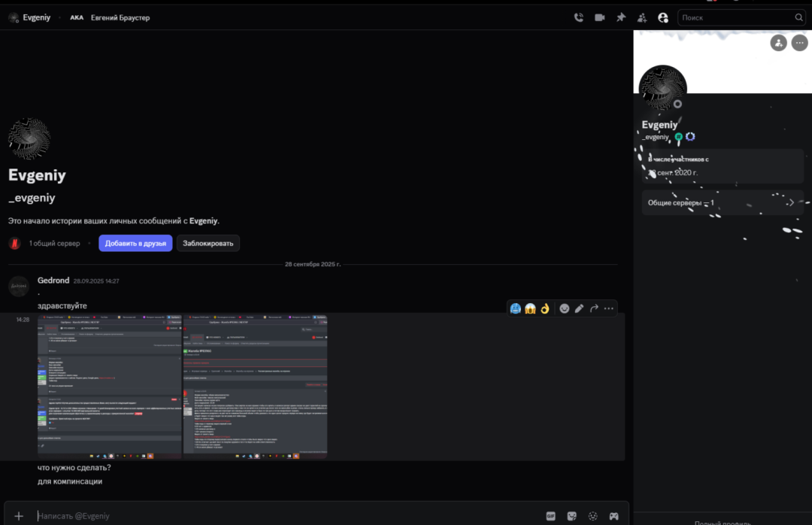Open the GIF picker
This screenshot has height=525, width=812.
point(550,516)
